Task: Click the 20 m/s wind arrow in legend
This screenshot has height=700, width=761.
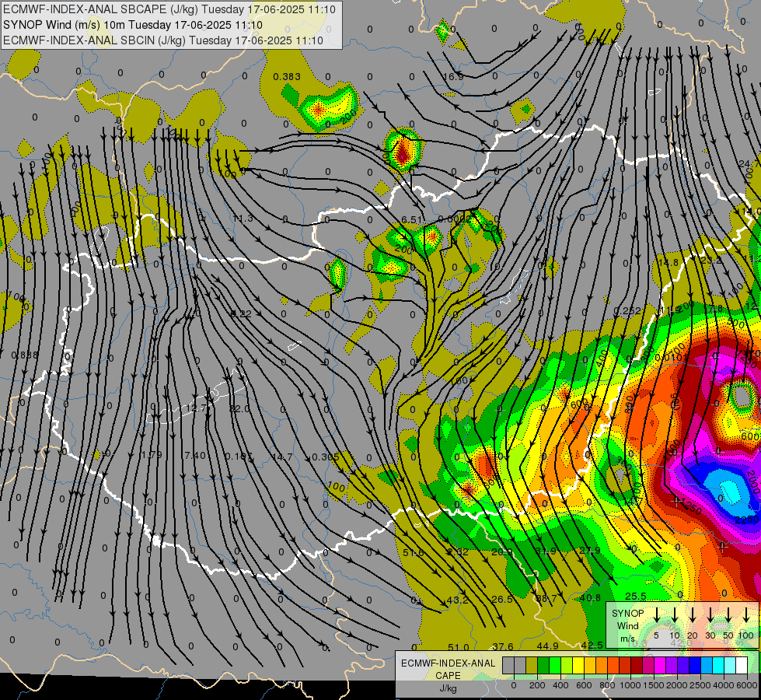Action: pyautogui.click(x=693, y=615)
